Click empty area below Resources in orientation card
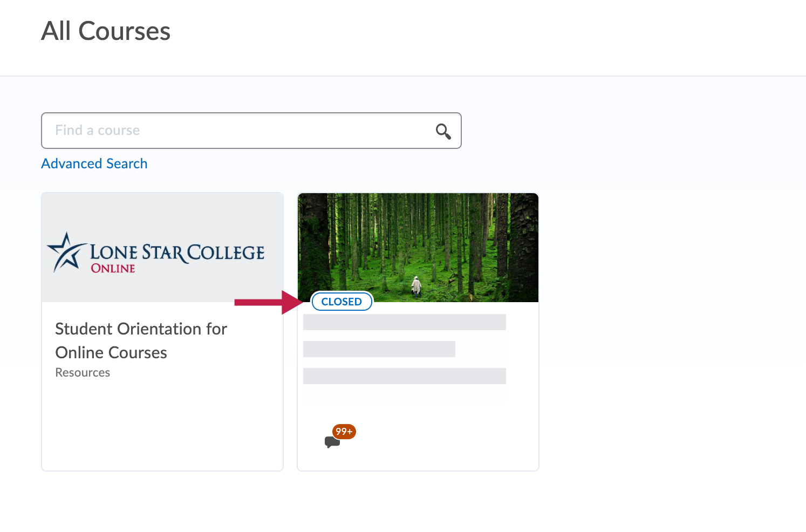The image size is (806, 532). 162,426
